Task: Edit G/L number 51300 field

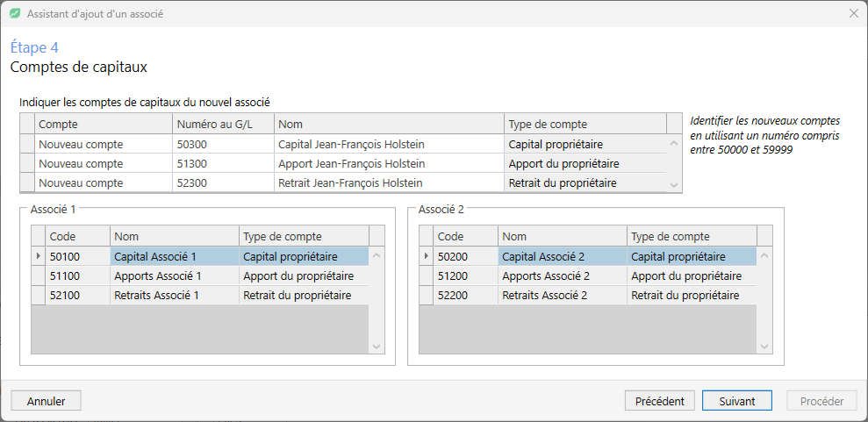Action: point(223,164)
